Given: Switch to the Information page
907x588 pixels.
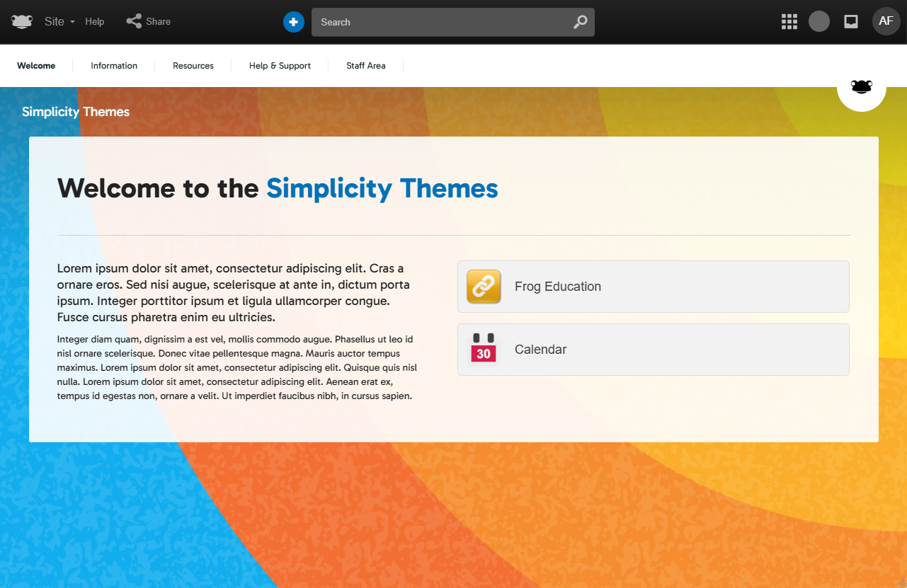Looking at the screenshot, I should [114, 66].
